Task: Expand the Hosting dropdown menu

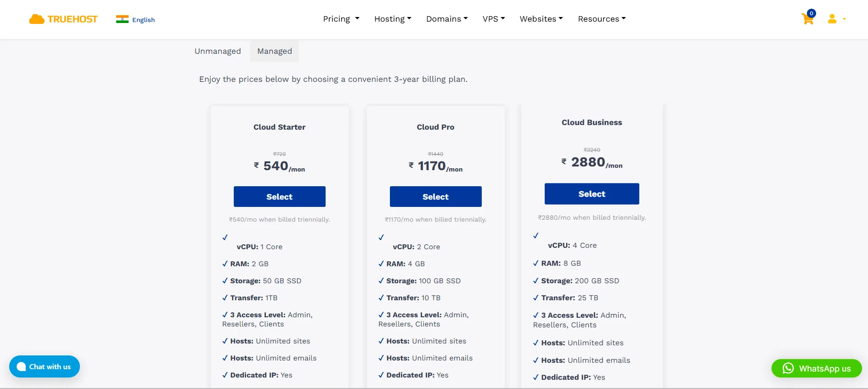Action: (393, 19)
